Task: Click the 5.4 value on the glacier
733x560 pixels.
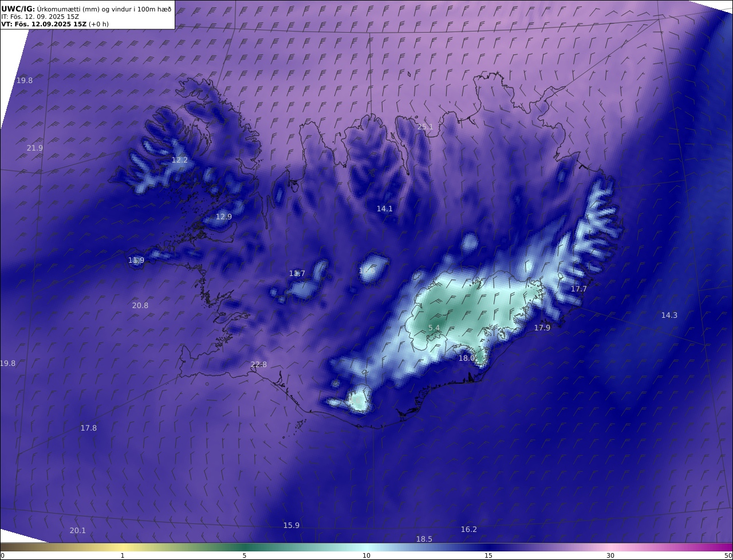Action: pos(434,328)
